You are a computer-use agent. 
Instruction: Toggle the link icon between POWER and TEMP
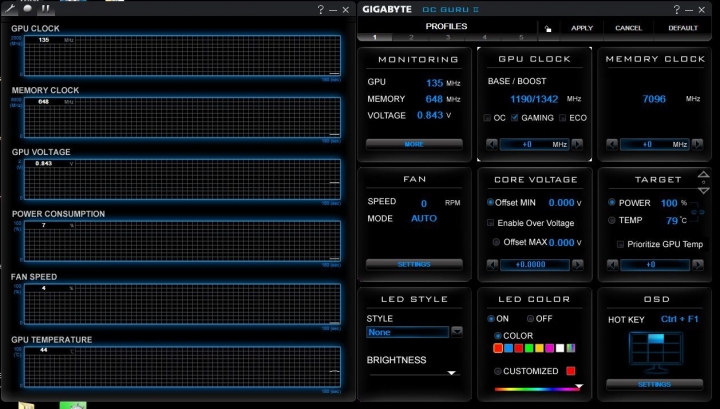pyautogui.click(x=698, y=212)
